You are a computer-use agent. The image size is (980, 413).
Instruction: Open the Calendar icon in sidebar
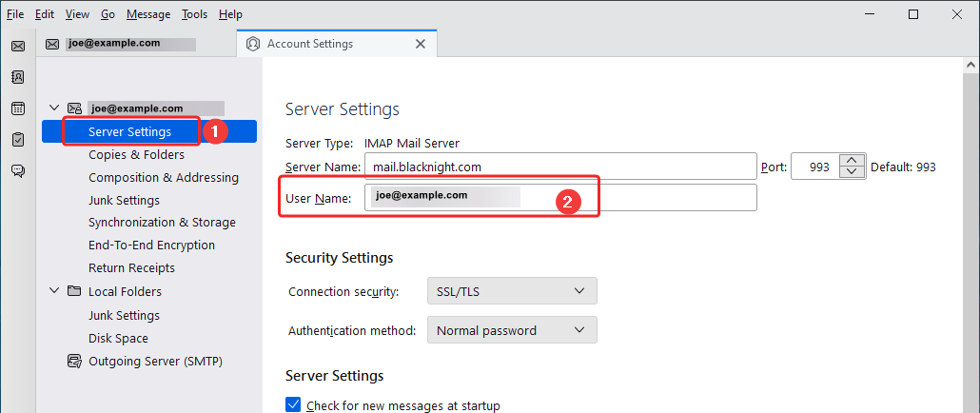point(17,108)
